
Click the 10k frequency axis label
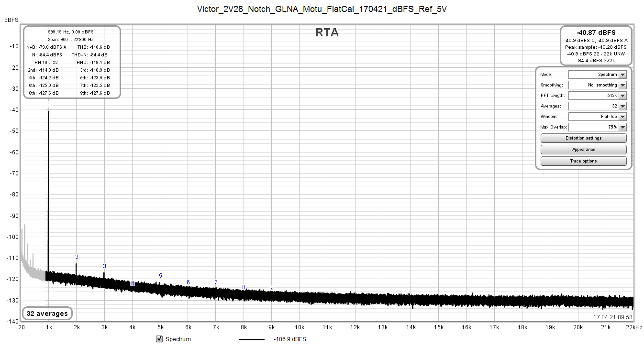click(300, 327)
